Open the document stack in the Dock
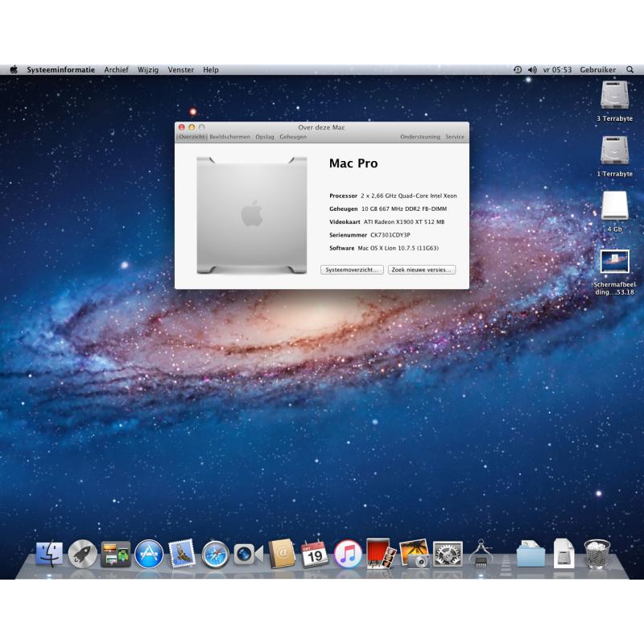The height and width of the screenshot is (644, 644). [x=564, y=554]
